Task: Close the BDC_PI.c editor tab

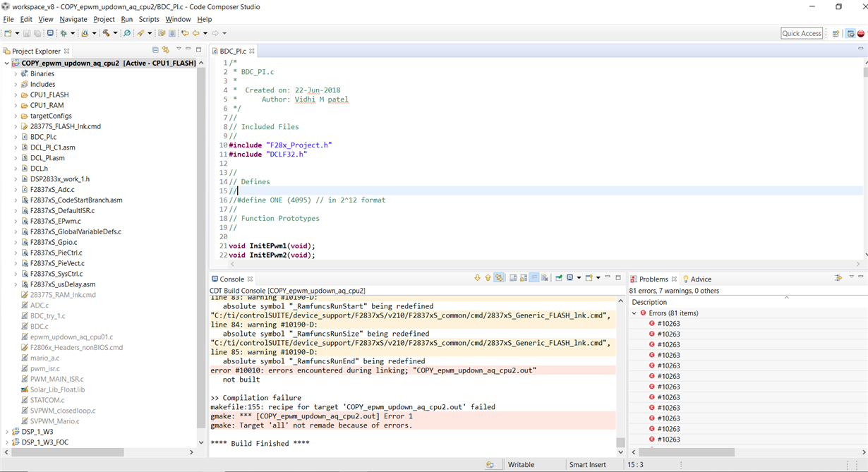Action: point(252,51)
